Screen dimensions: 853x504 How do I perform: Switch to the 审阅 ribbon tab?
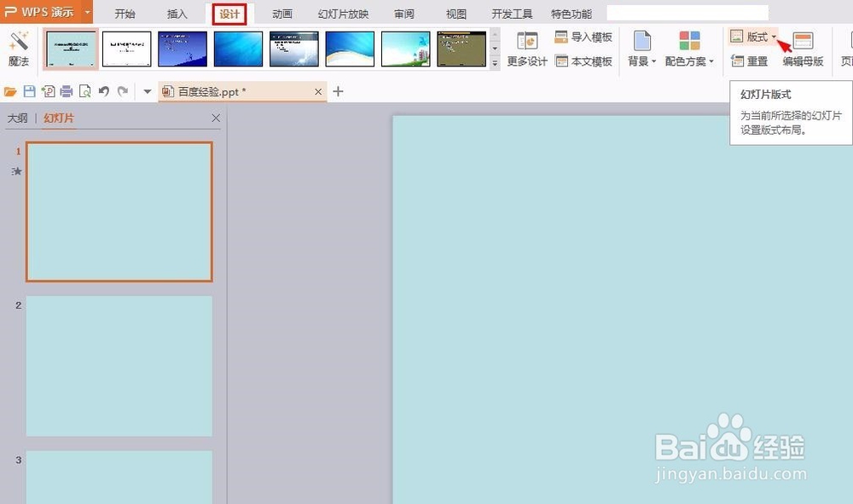[403, 14]
